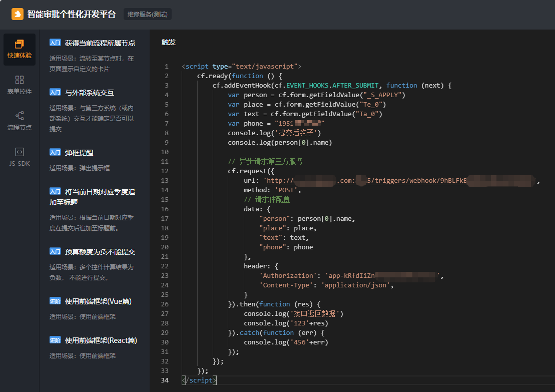Open the 快速体验 sidebar section

(x=20, y=49)
